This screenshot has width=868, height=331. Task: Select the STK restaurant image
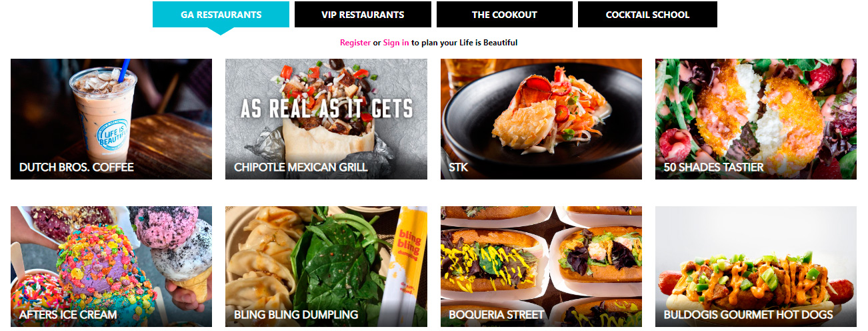[x=541, y=119]
